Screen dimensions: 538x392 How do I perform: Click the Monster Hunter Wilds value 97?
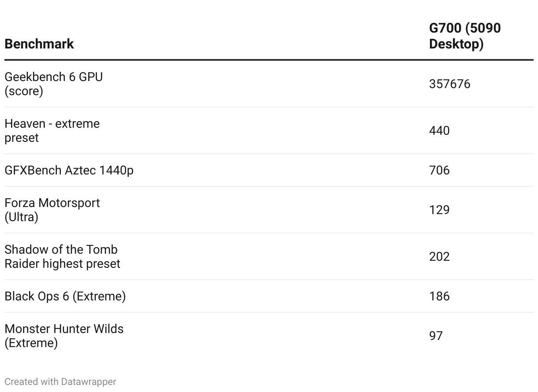pyautogui.click(x=436, y=336)
